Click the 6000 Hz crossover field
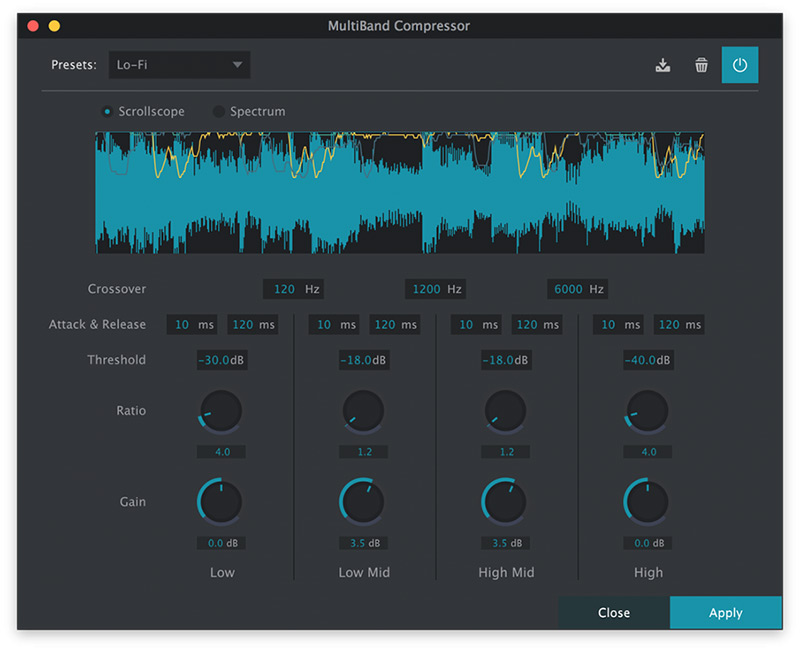The image size is (800, 651). [x=568, y=289]
